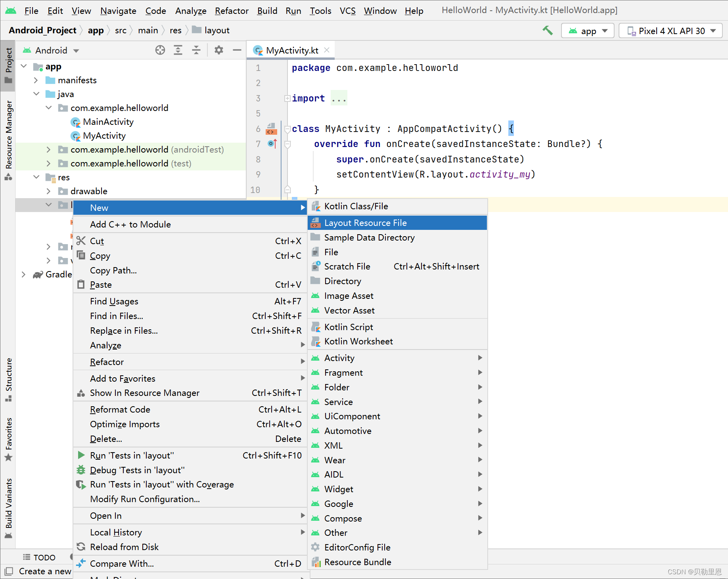
Task: Expand the Fragment submenu
Action: 398,373
